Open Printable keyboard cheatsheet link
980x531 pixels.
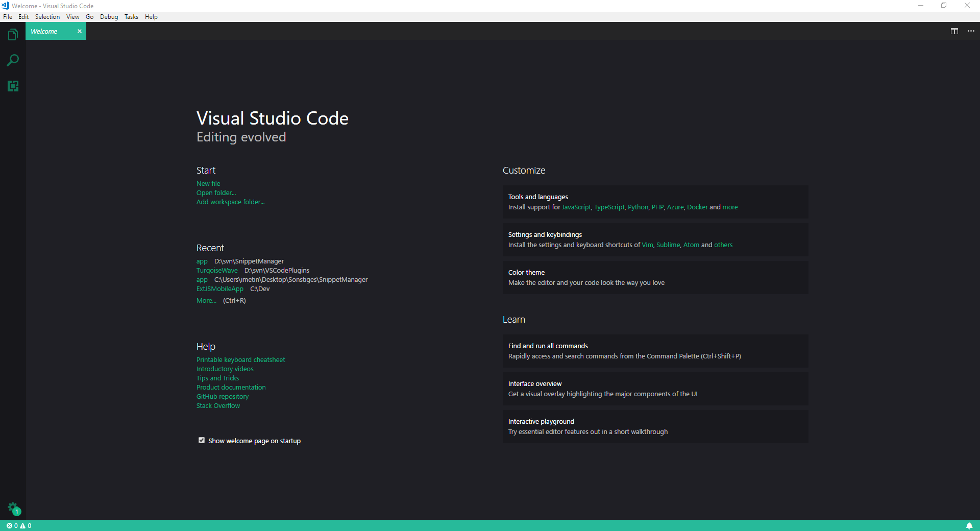pyautogui.click(x=240, y=360)
